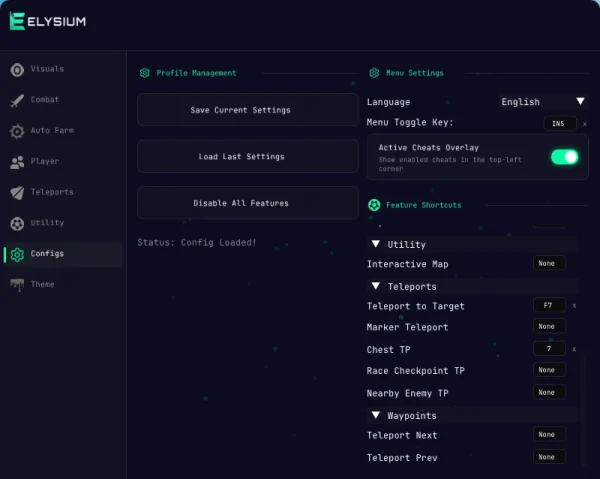Open the Language dropdown showing English

[x=543, y=102]
